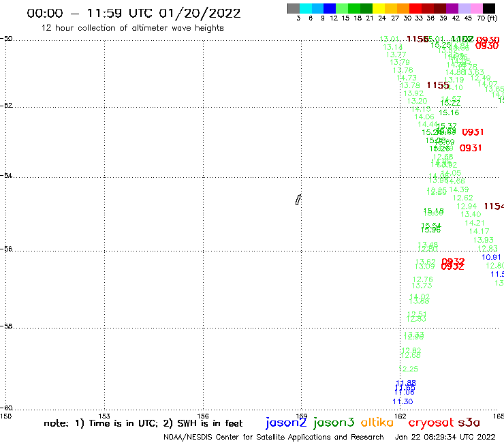Click the 'NOAA/NESDIS Center for Satellite Applications and Research' credit
The image size is (504, 443).
(x=274, y=438)
